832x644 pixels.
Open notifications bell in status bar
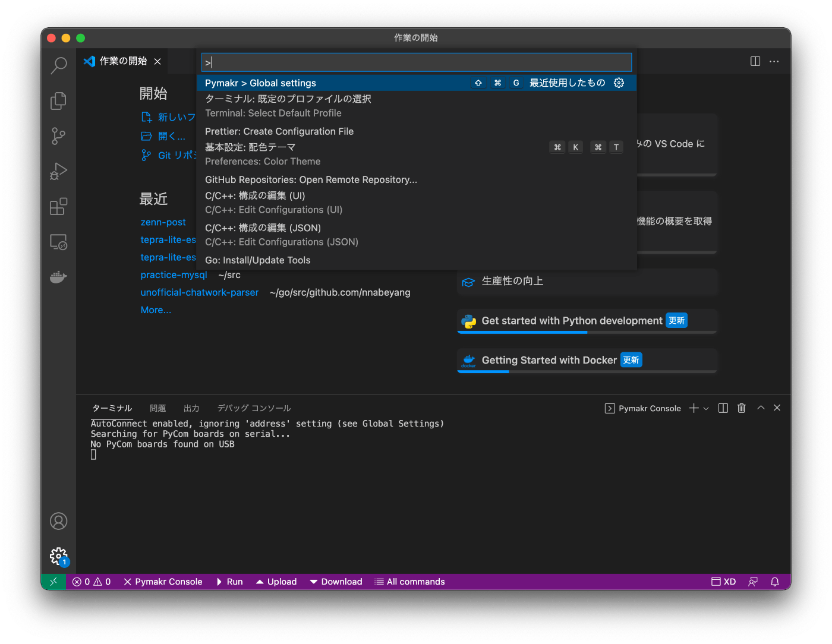point(775,582)
